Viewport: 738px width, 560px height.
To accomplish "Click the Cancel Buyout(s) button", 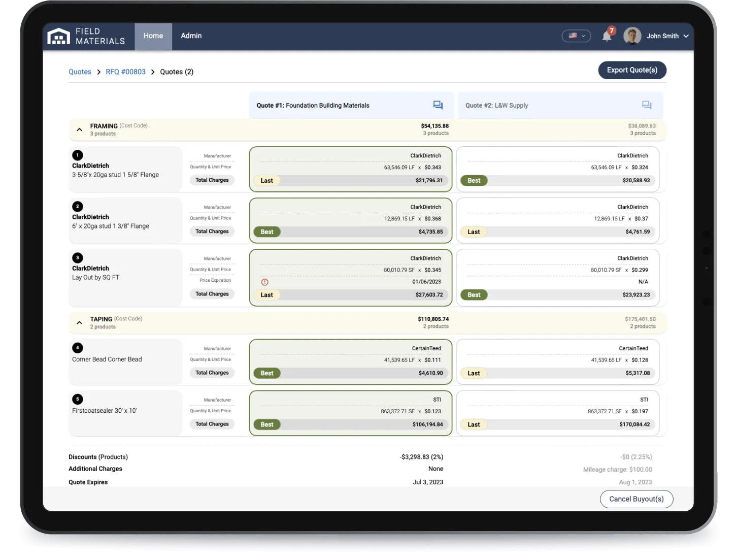I will click(636, 499).
